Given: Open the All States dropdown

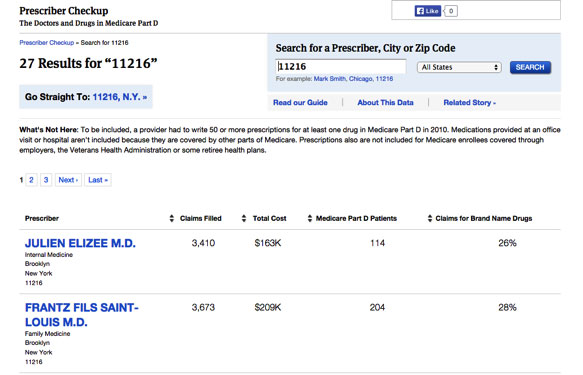Looking at the screenshot, I should [x=459, y=67].
